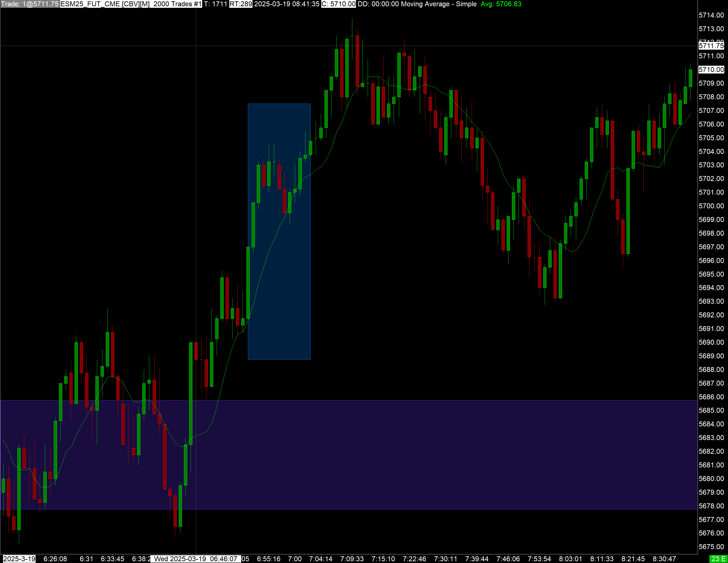Viewport: 728px width, 563px height.
Task: Click the 'Trade: 1@5711.75' header text
Action: click(x=30, y=4)
